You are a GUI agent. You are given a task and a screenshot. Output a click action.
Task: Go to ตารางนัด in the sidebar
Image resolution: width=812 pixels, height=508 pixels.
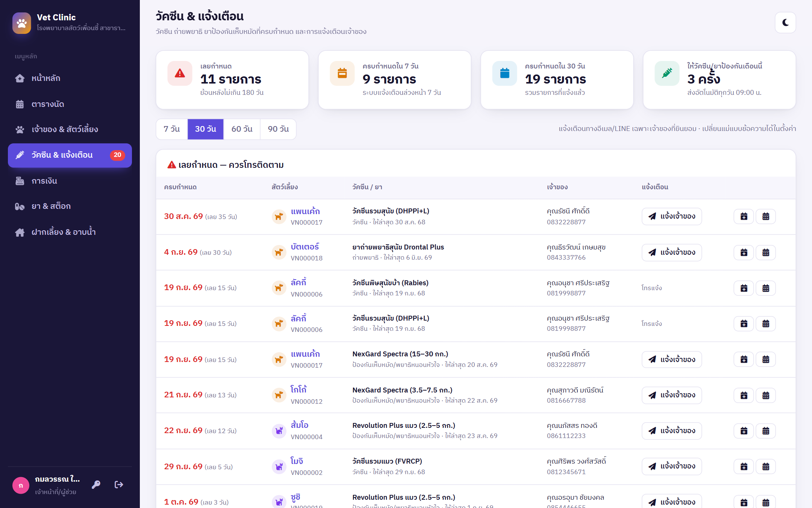pos(70,104)
